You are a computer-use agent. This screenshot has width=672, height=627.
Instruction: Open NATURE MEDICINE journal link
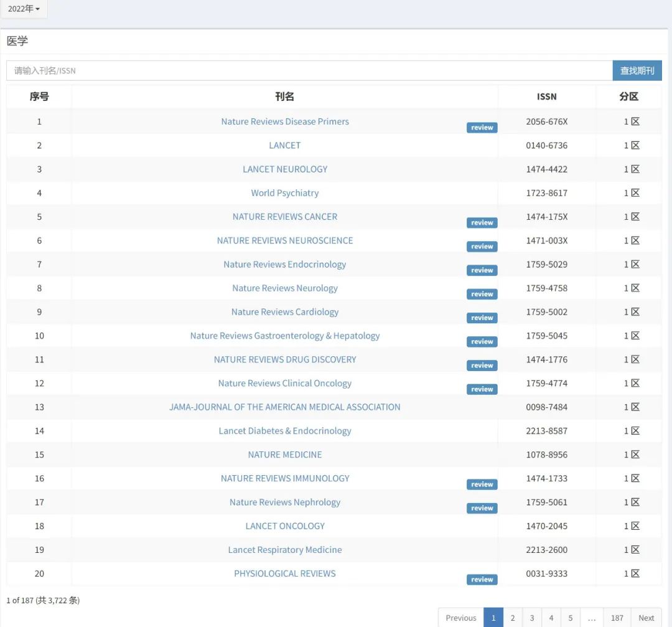click(284, 455)
